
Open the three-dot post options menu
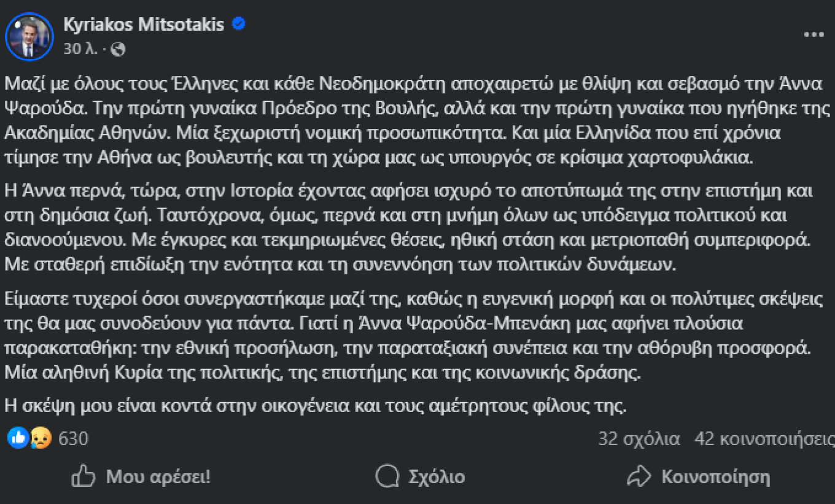(813, 35)
